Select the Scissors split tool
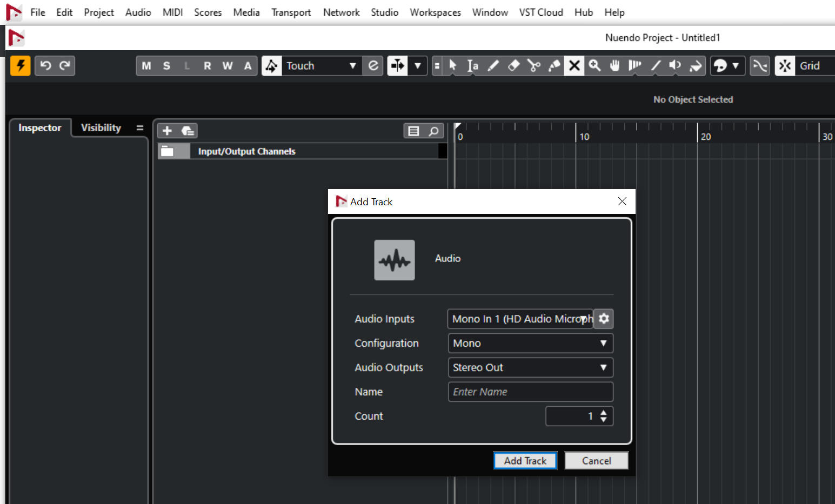 tap(534, 66)
